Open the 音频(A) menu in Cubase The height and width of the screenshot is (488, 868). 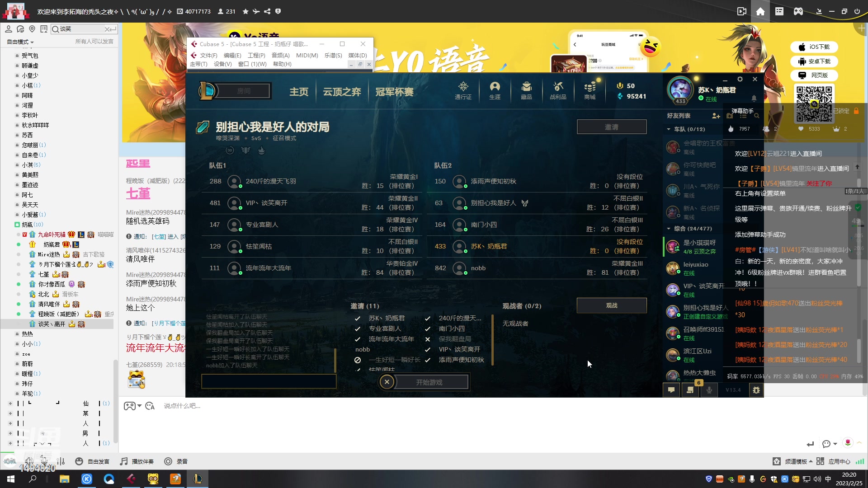pyautogui.click(x=280, y=55)
